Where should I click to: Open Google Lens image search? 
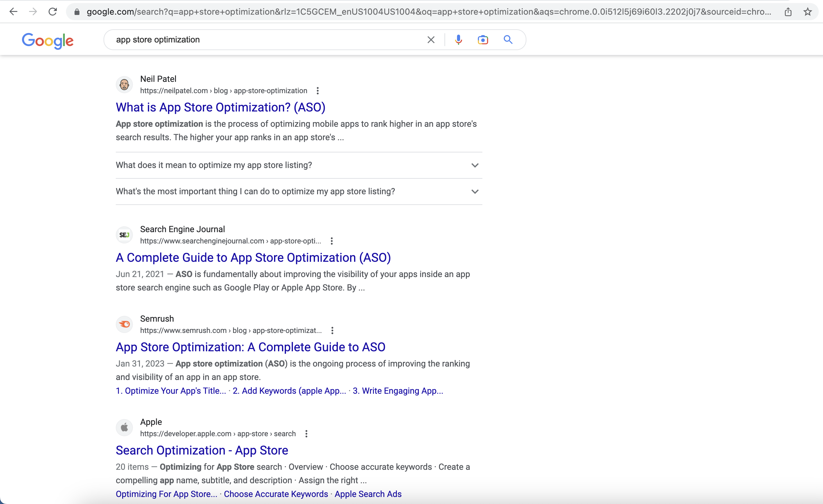(483, 39)
